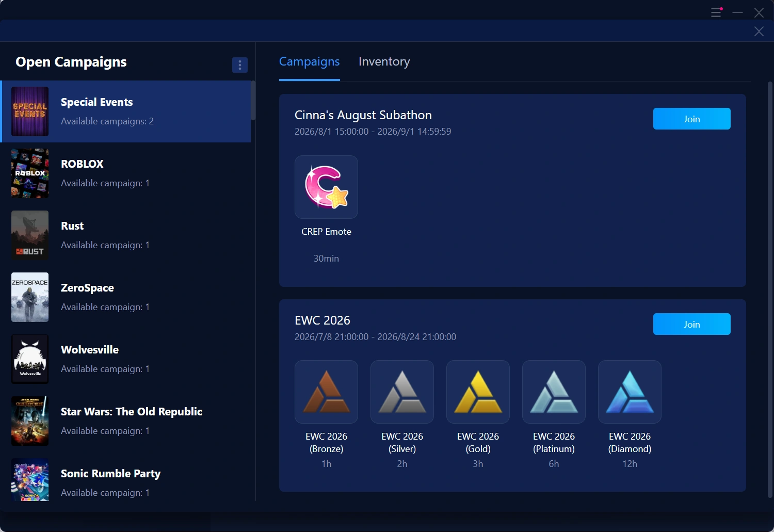This screenshot has height=532, width=774.
Task: Select the Sonic Rumble Party title
Action: [x=110, y=474]
